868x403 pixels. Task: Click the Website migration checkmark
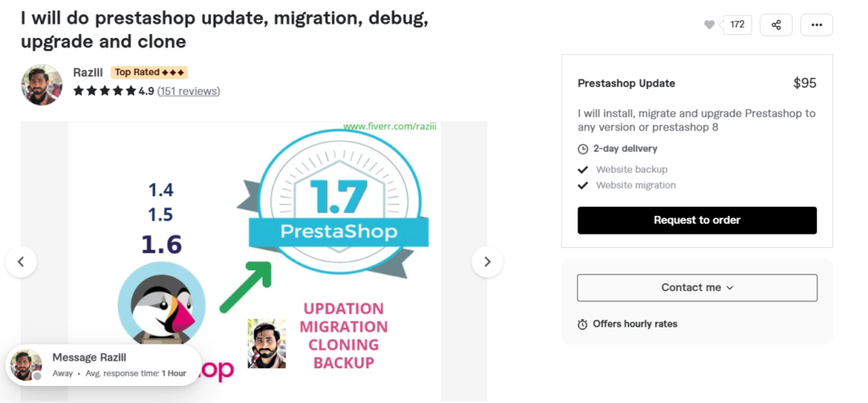[582, 185]
